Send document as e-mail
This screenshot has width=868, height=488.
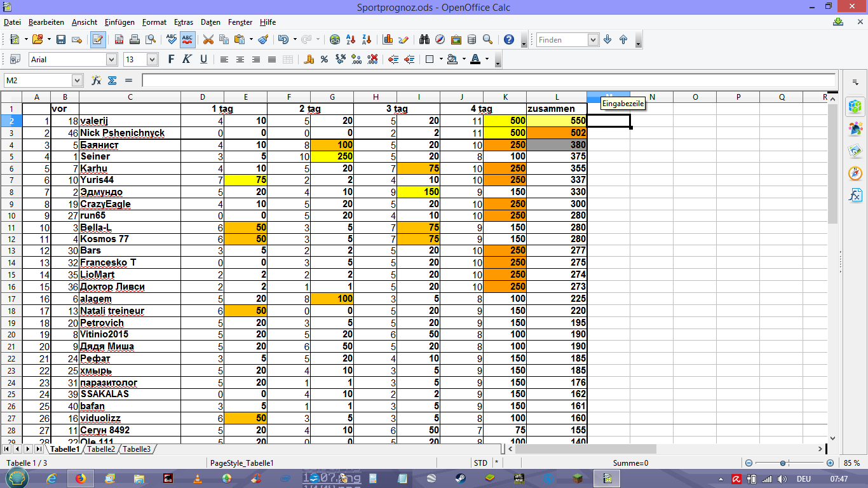click(x=77, y=39)
